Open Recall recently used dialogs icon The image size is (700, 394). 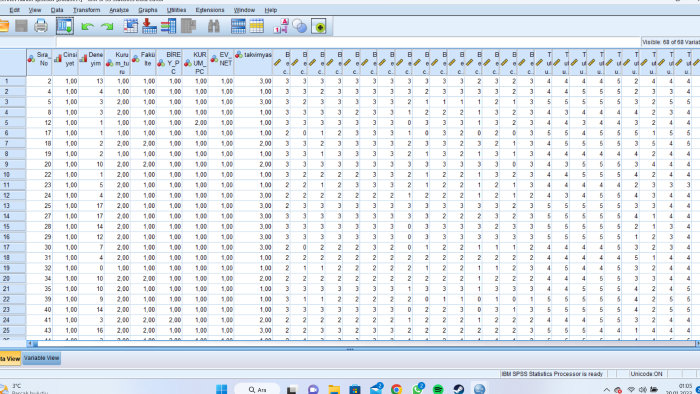point(65,26)
